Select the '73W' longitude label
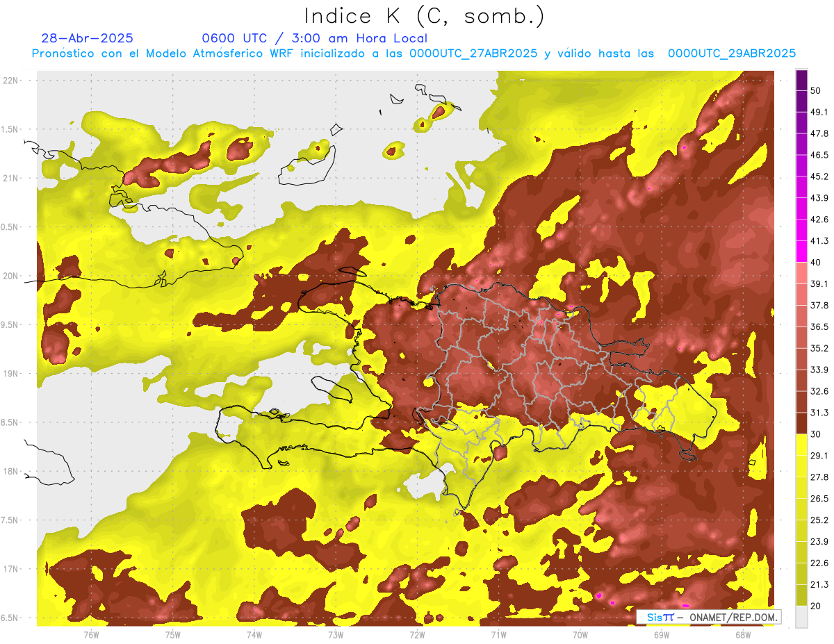 point(336,634)
